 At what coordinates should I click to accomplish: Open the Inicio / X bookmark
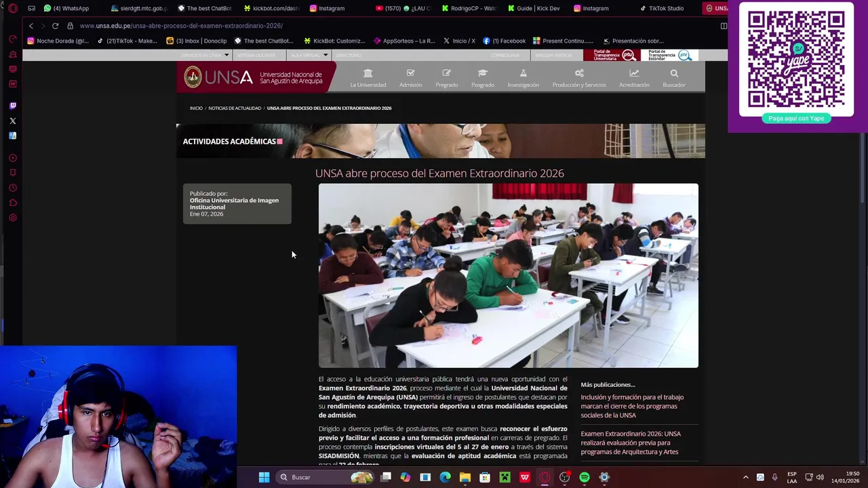tap(459, 41)
